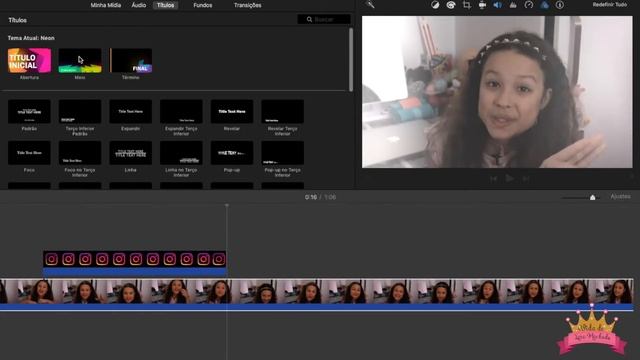
Task: Click the magic wand auto-enhance icon
Action: [x=370, y=4]
